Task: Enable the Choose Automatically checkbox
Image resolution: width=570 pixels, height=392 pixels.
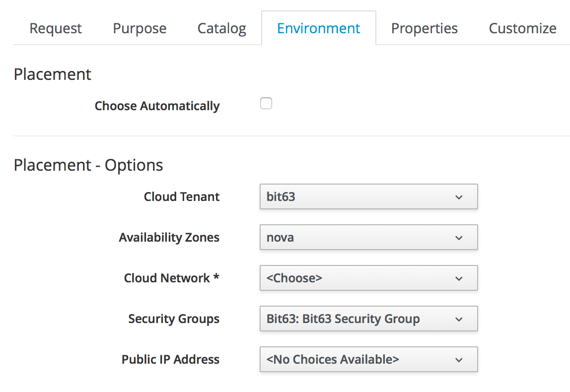Action: [x=267, y=104]
